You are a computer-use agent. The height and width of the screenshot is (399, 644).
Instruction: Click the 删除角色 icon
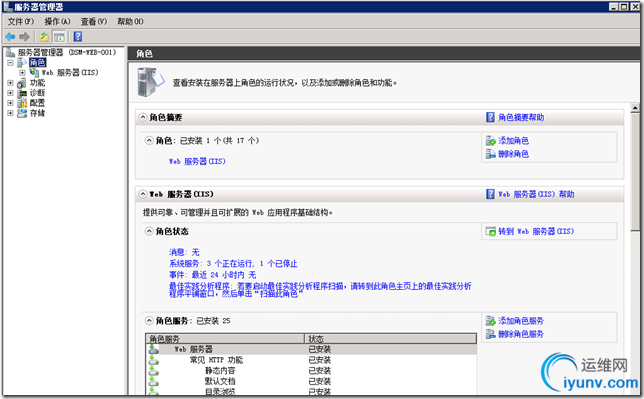point(491,154)
